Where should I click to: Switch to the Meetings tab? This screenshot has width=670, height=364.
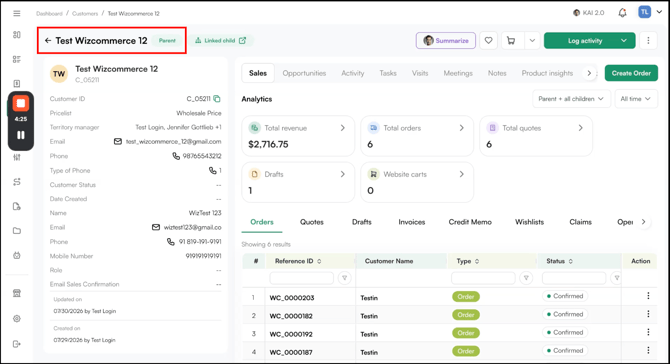[458, 73]
